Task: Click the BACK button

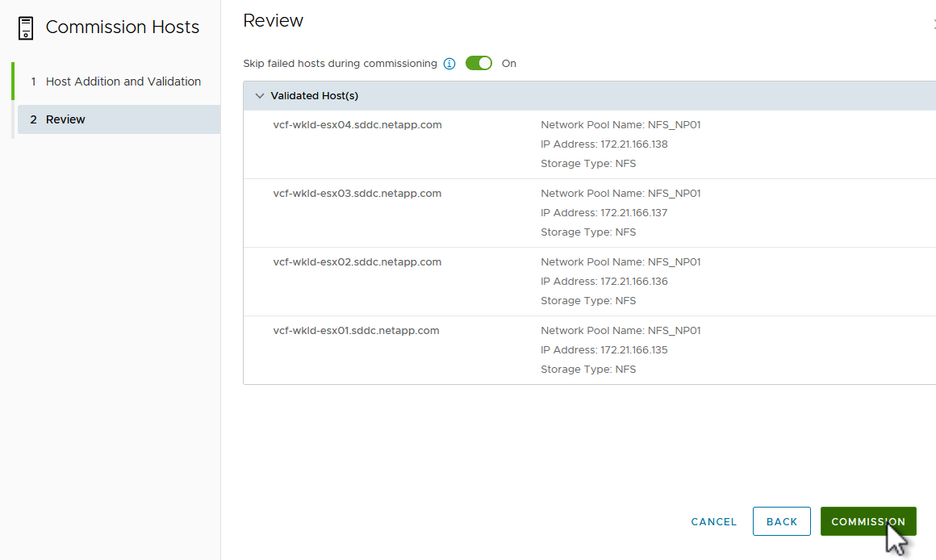Action: tap(781, 521)
